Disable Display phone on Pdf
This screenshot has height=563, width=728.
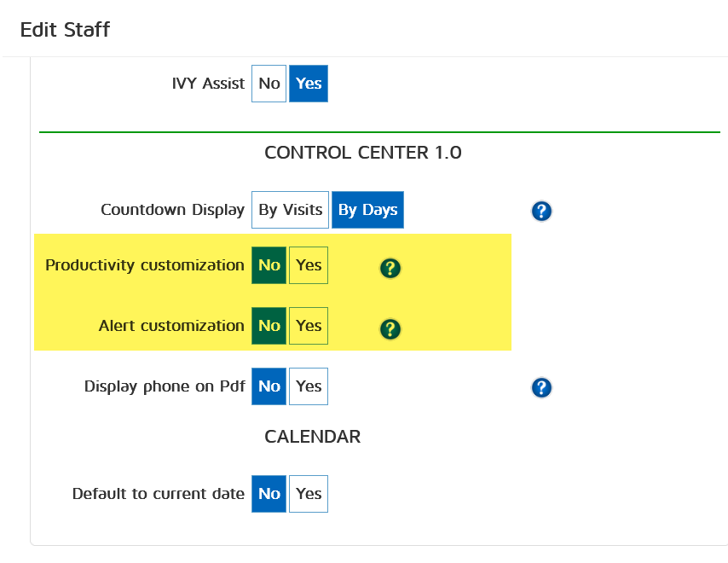tap(269, 386)
